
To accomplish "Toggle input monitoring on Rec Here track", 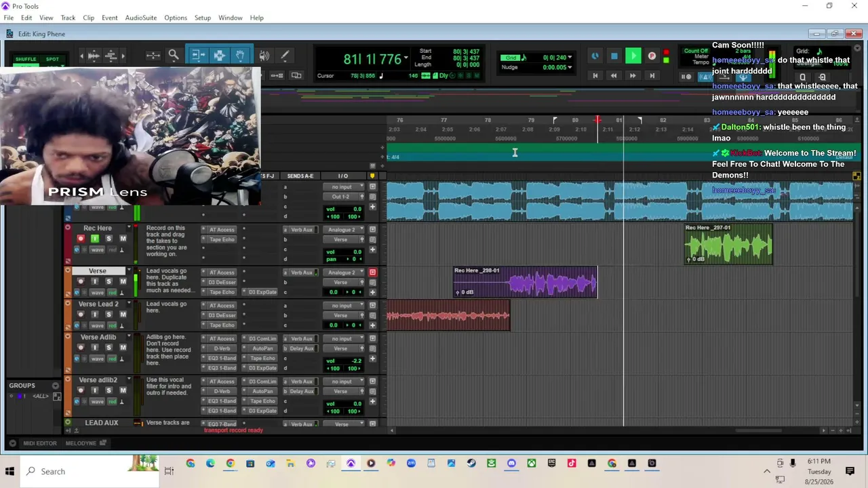I will tap(94, 239).
